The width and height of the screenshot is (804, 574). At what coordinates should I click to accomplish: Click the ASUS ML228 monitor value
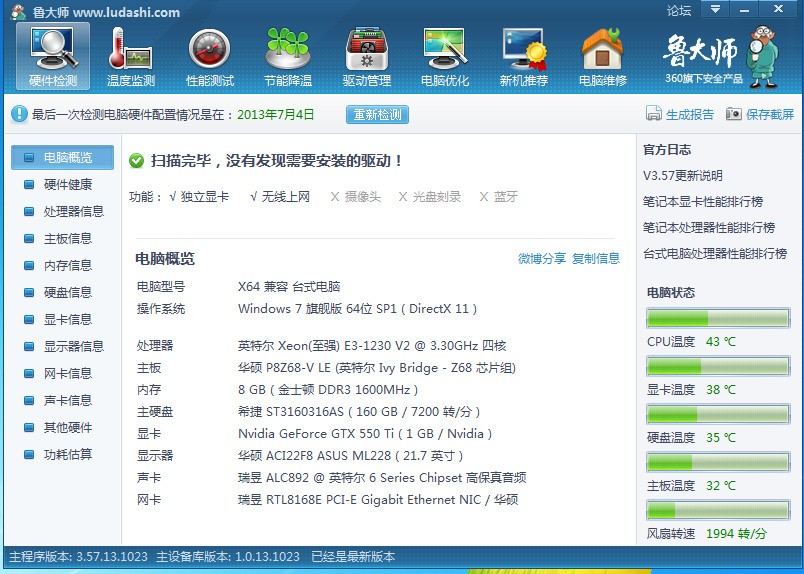coord(350,456)
